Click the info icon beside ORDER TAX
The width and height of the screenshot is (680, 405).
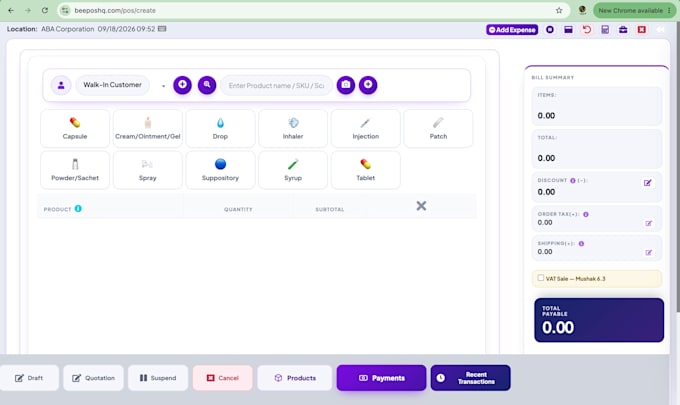point(585,214)
